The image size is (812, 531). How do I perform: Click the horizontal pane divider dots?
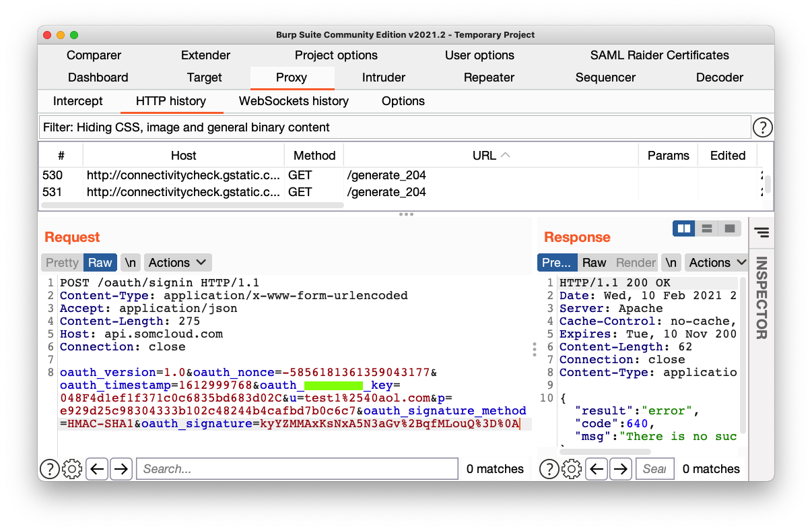(x=406, y=214)
